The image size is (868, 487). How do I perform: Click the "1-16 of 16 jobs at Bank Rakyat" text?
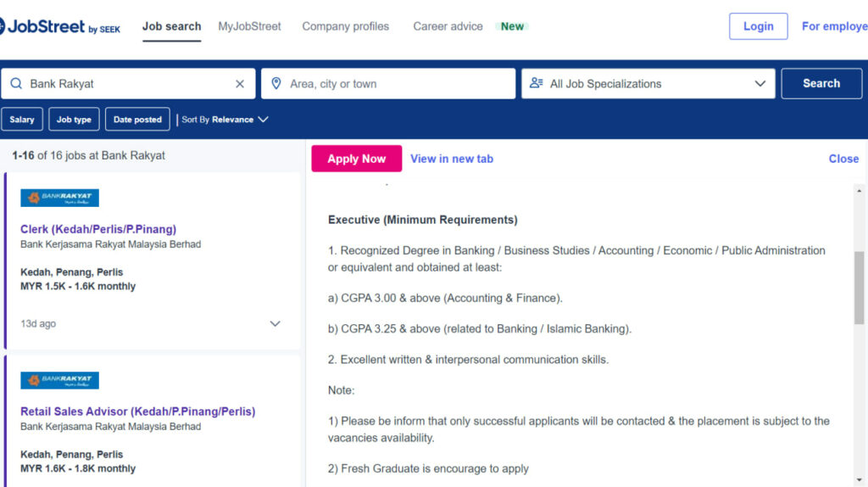click(88, 155)
